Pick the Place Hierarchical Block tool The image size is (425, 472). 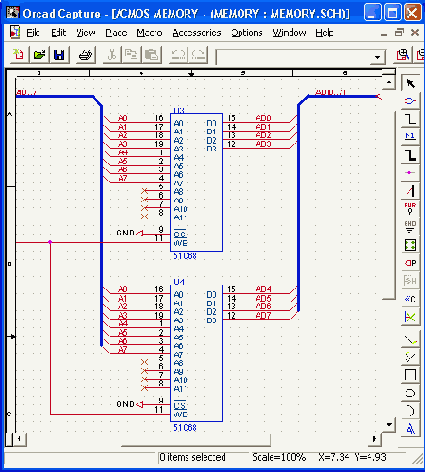coord(410,245)
